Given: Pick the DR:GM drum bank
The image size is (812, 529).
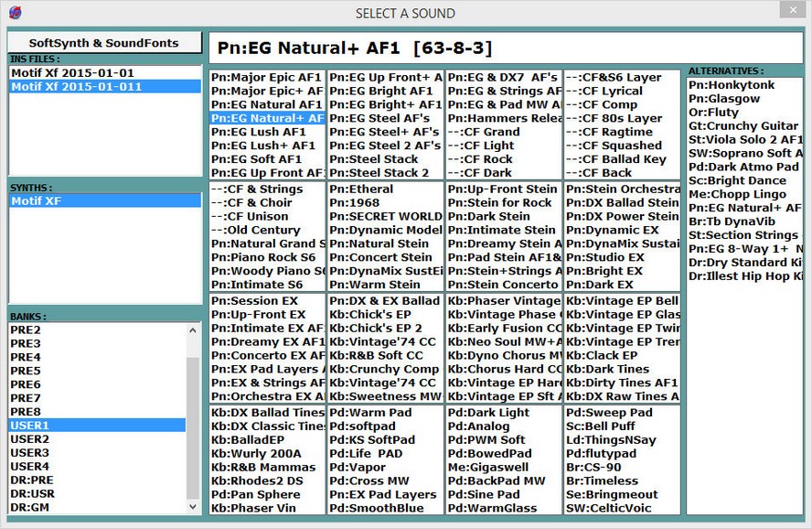Looking at the screenshot, I should (32, 507).
